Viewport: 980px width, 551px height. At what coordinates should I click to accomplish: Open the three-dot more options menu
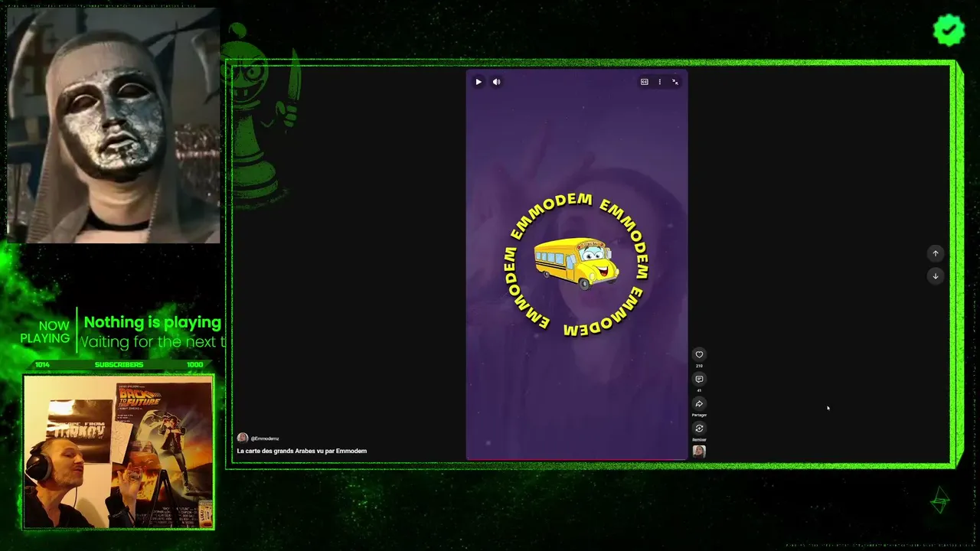pos(659,82)
